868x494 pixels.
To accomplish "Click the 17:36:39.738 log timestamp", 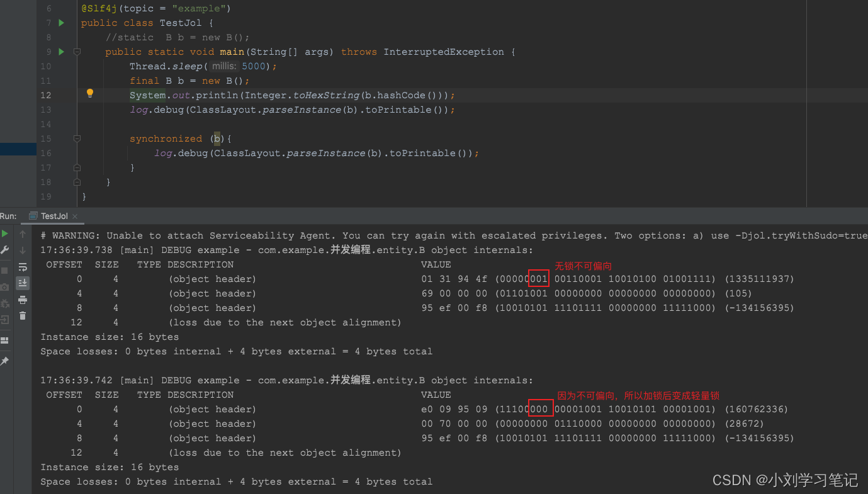I will (x=76, y=250).
